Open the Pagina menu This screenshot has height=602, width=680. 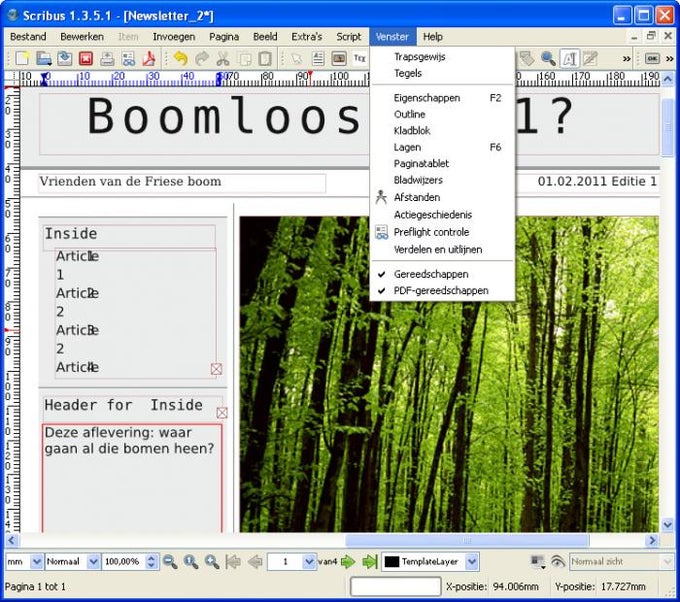point(224,37)
